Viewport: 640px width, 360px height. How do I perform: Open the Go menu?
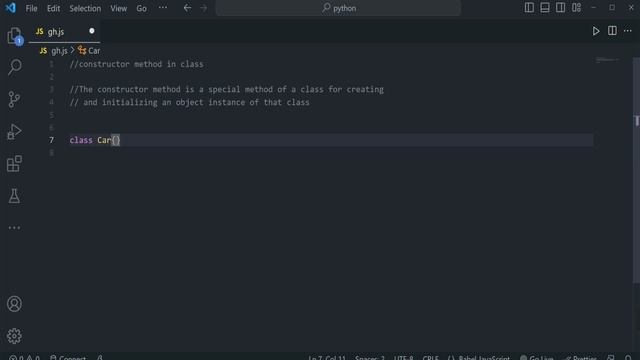pos(141,8)
